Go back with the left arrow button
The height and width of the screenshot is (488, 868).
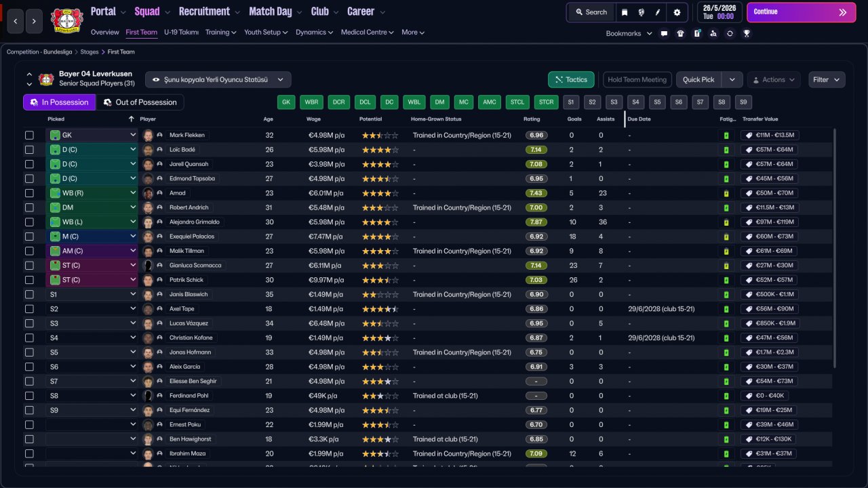(x=16, y=22)
